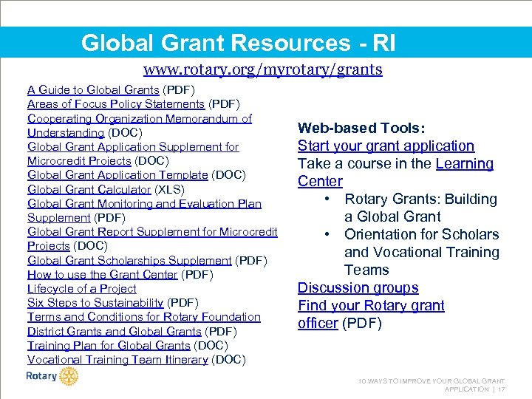This screenshot has height=399, width=532.
Task: Open Six Steps to Sustainability link
Action: tap(95, 302)
